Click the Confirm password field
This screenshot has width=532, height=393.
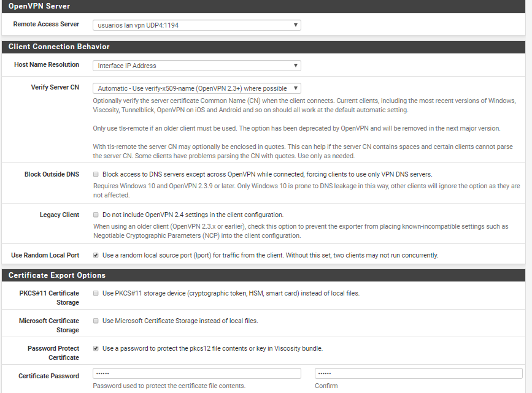point(418,373)
